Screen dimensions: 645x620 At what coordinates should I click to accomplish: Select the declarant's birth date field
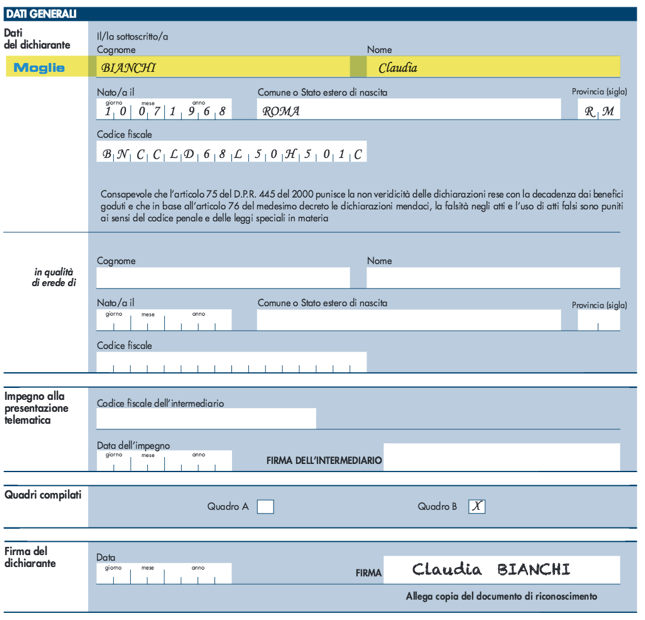[164, 110]
